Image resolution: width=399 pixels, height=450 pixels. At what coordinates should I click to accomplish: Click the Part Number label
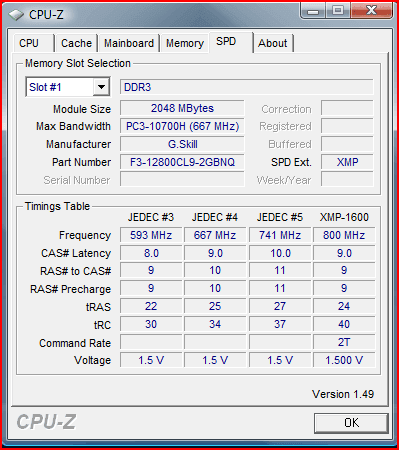[x=81, y=162]
